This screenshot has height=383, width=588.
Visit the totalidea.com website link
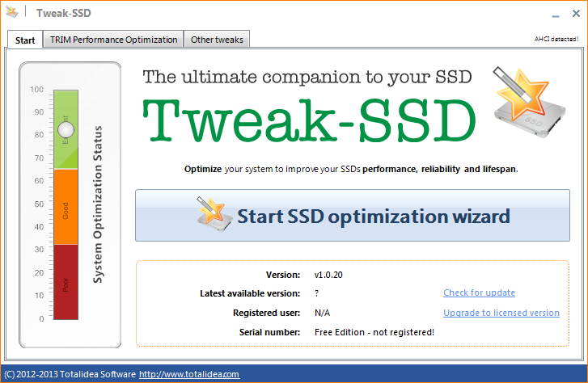pyautogui.click(x=189, y=374)
